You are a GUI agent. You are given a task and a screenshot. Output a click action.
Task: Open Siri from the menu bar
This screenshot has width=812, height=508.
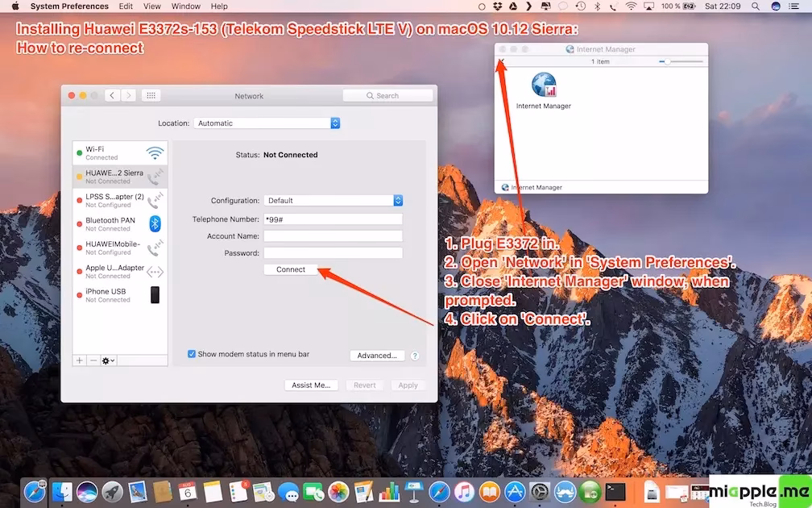point(775,6)
